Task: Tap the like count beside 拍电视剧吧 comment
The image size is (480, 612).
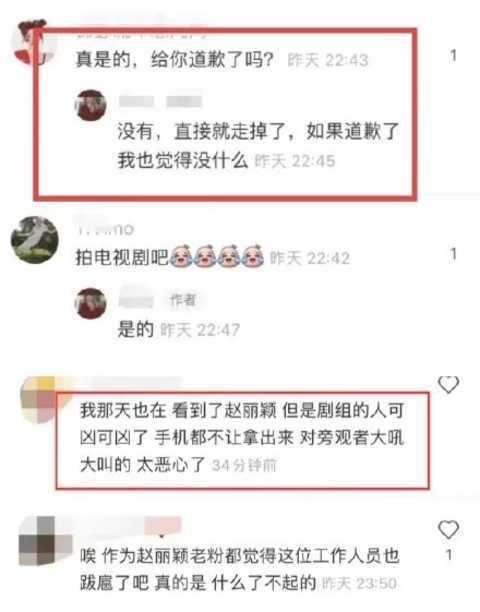Action: (453, 254)
